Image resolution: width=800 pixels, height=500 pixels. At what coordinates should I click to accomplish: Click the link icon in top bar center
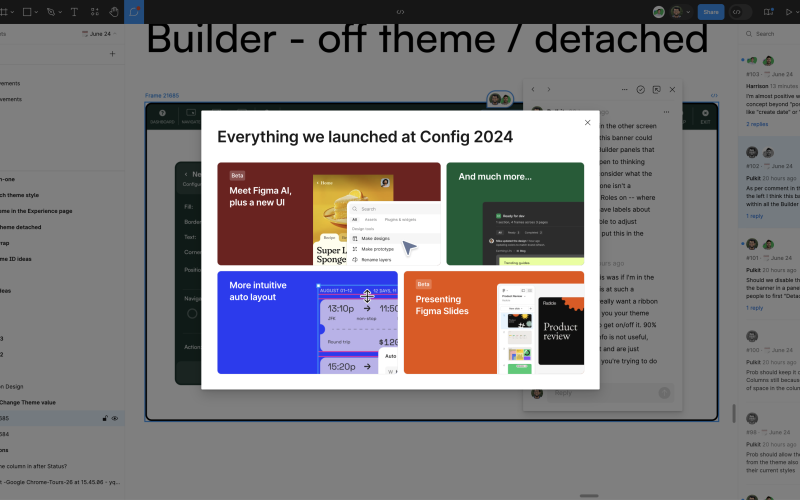[401, 12]
